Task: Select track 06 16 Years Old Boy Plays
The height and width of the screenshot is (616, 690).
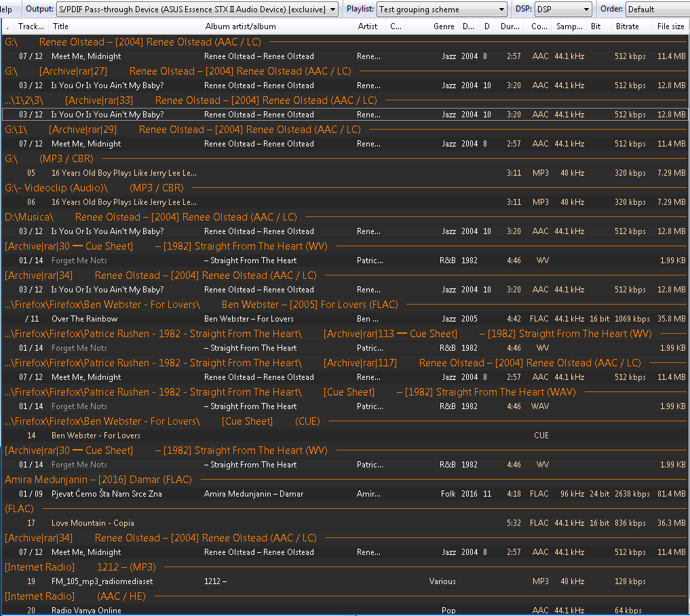Action: click(x=345, y=202)
